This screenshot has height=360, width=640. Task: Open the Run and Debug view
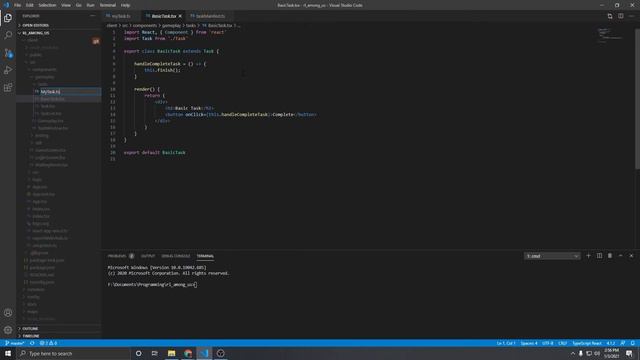(x=8, y=70)
